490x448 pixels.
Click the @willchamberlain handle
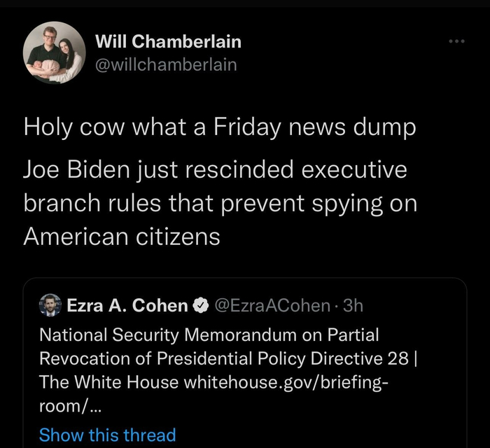tap(166, 64)
